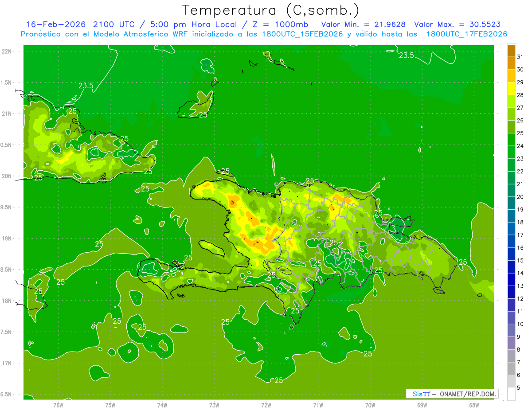Image resolution: width=532 pixels, height=411 pixels.
Task: Click the 11 label on the color legend
Action: pos(520,311)
